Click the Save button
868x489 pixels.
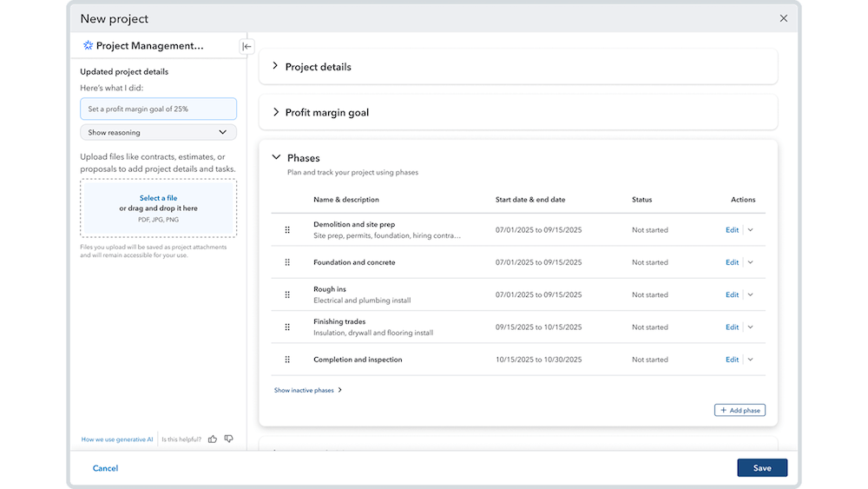point(762,468)
